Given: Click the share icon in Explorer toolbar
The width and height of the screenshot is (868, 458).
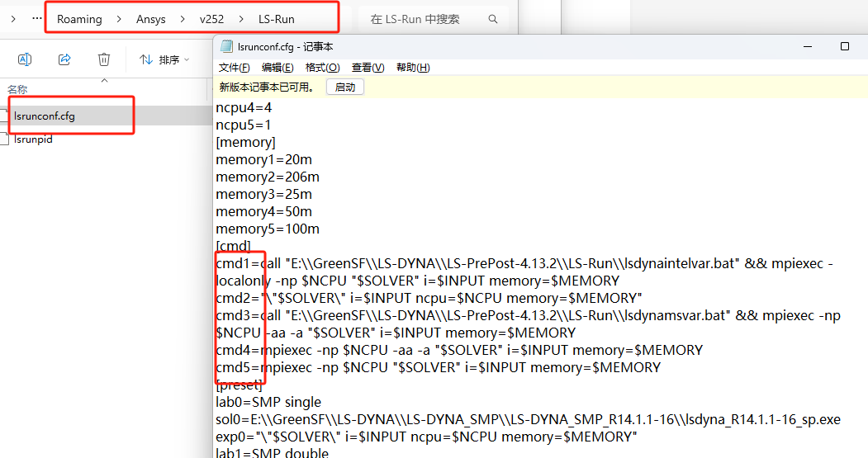Looking at the screenshot, I should (x=64, y=59).
